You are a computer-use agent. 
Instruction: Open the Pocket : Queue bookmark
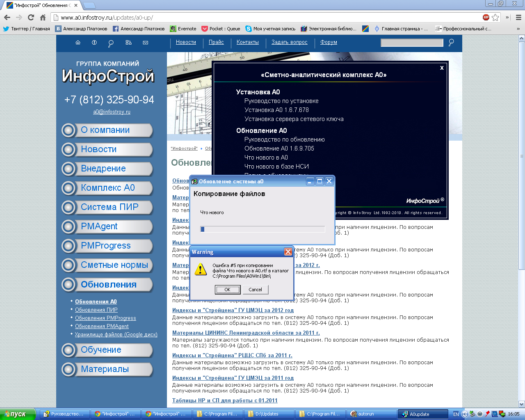point(221,29)
